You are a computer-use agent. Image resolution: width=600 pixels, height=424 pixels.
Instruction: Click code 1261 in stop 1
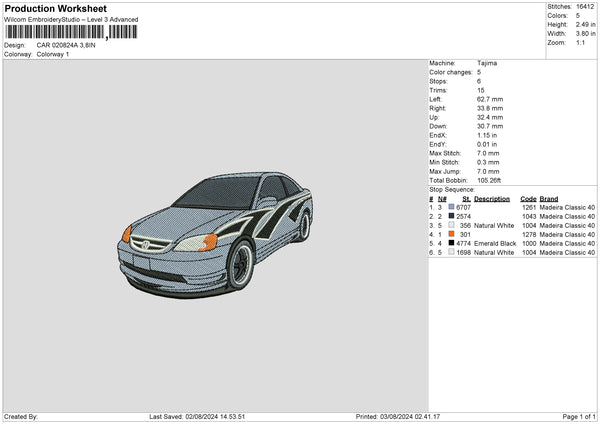tap(529, 207)
